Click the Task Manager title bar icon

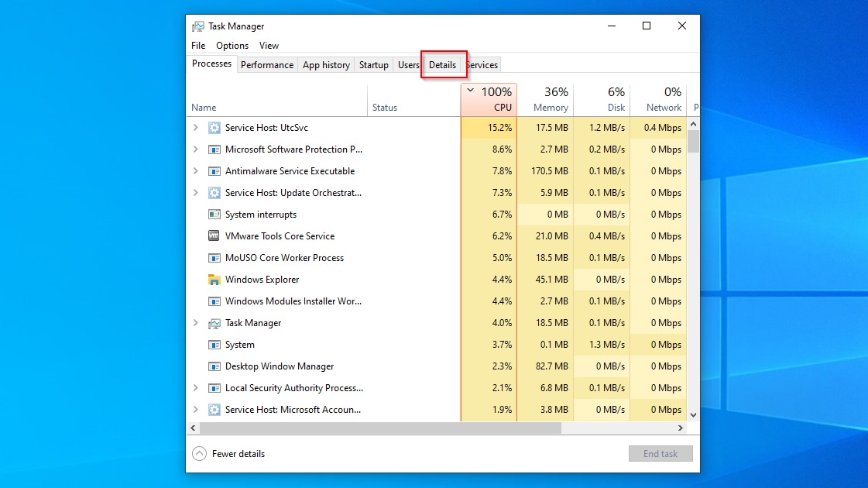(x=197, y=26)
